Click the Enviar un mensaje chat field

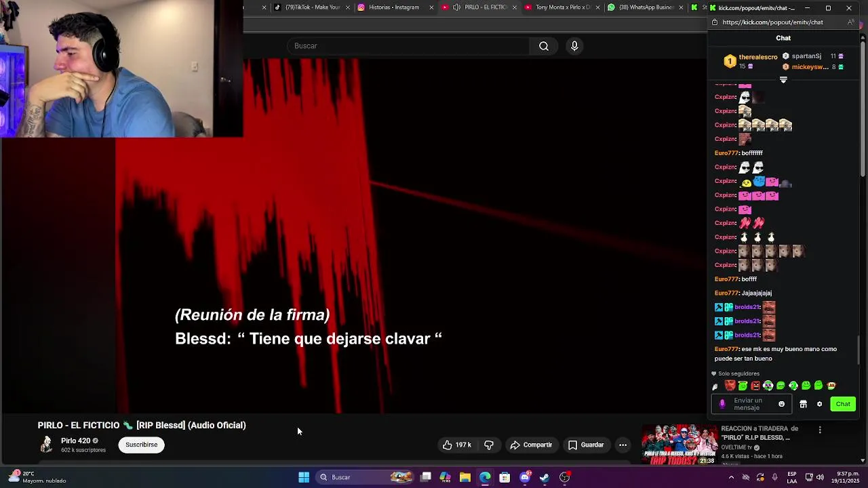pyautogui.click(x=751, y=404)
